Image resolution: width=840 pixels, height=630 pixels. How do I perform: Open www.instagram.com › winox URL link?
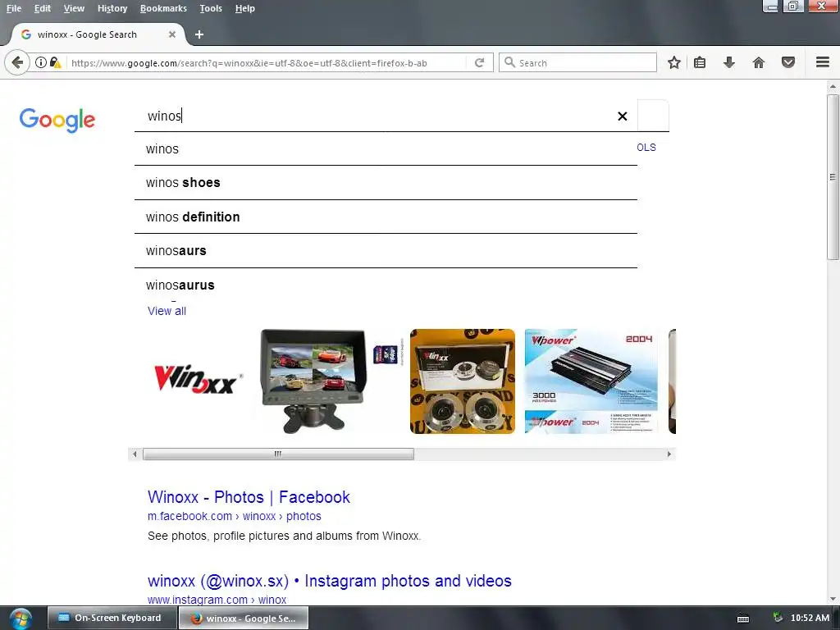click(217, 600)
